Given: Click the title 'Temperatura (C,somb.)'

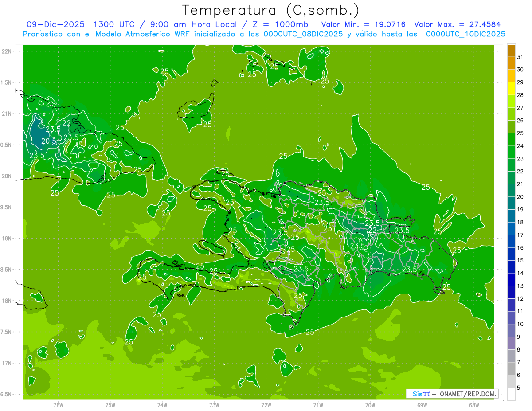Looking at the screenshot, I should click(271, 10).
